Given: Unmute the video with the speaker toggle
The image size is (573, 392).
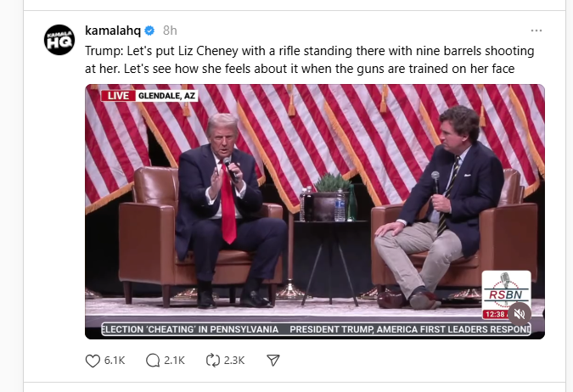Looking at the screenshot, I should pos(520,315).
